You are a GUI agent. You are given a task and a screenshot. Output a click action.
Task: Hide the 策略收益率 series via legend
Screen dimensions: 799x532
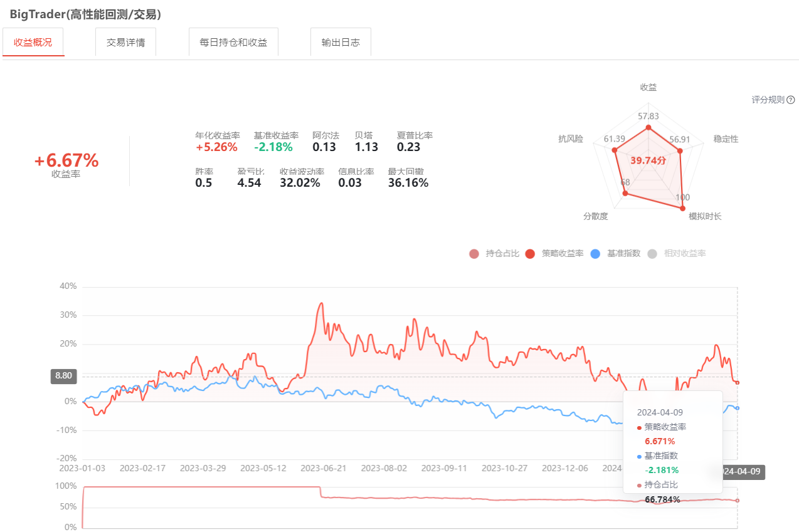pos(555,254)
